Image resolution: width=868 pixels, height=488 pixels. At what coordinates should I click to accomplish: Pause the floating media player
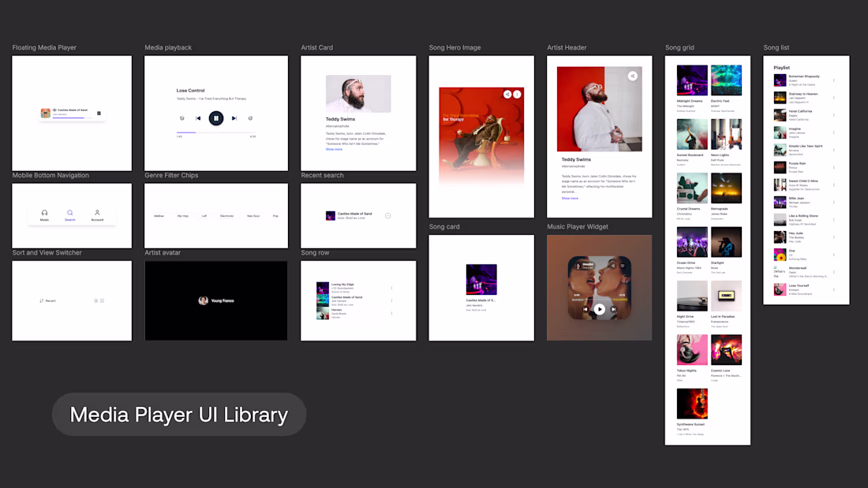click(x=99, y=113)
